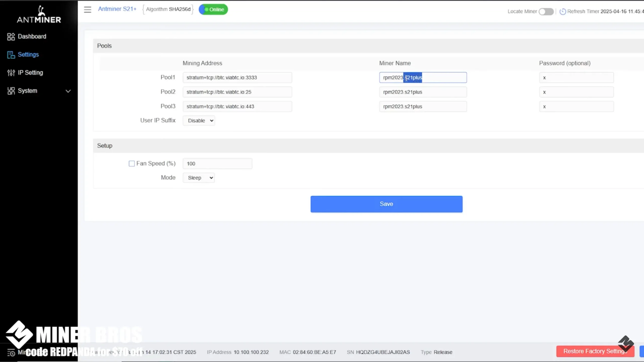
Task: Click the Refresh Timer clock icon
Action: tap(563, 12)
